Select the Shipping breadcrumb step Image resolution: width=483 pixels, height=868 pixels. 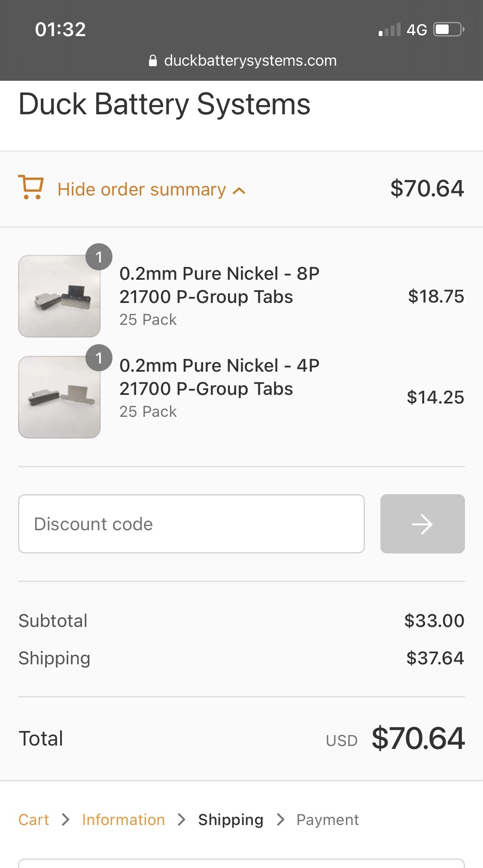coord(231,820)
